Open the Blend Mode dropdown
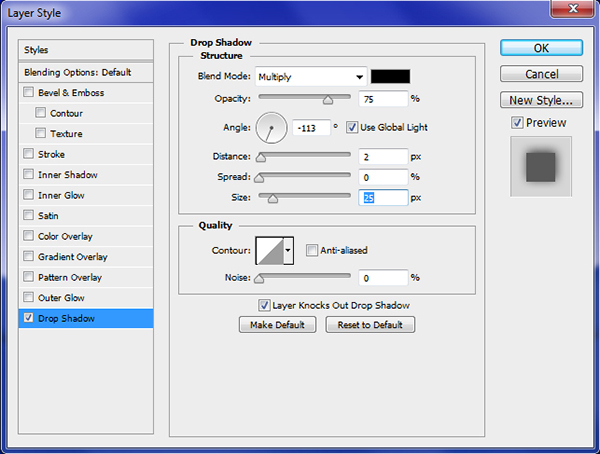The image size is (600, 454). pos(311,76)
